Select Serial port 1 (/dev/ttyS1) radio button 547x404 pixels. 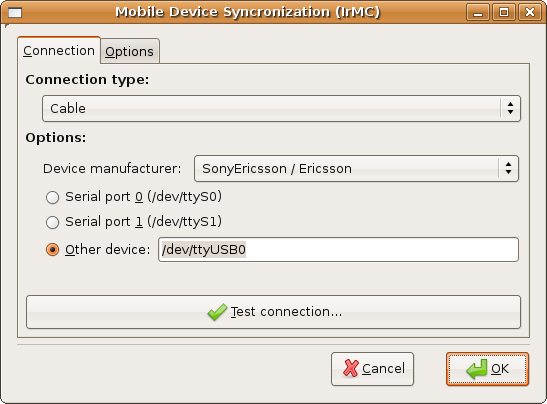click(x=52, y=222)
